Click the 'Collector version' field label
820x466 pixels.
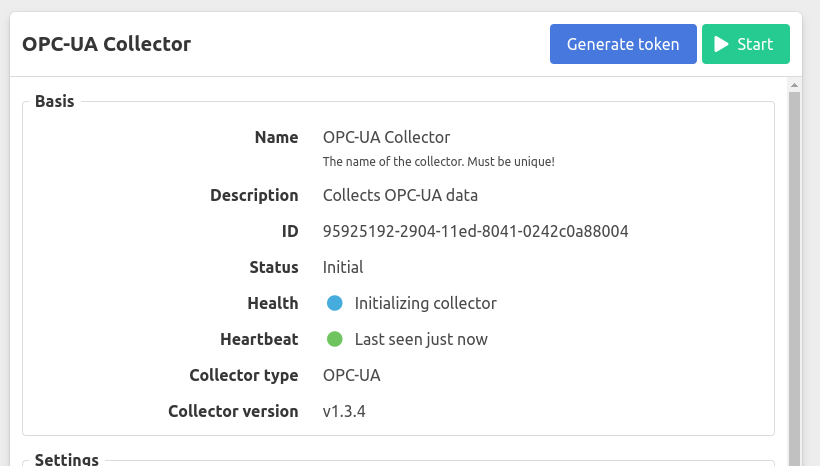point(233,412)
